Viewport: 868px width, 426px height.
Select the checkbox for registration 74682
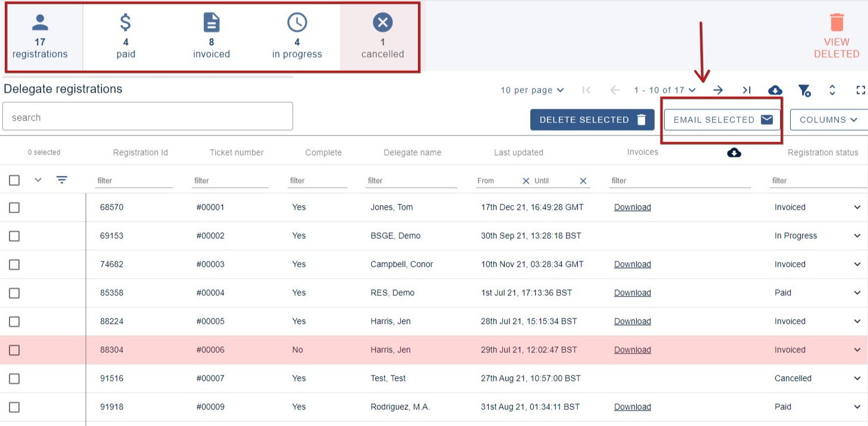point(14,264)
